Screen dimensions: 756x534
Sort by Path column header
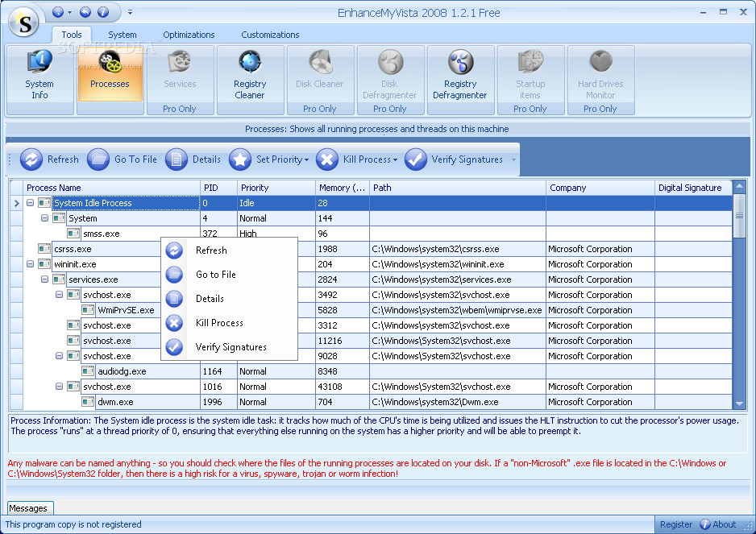(x=458, y=188)
